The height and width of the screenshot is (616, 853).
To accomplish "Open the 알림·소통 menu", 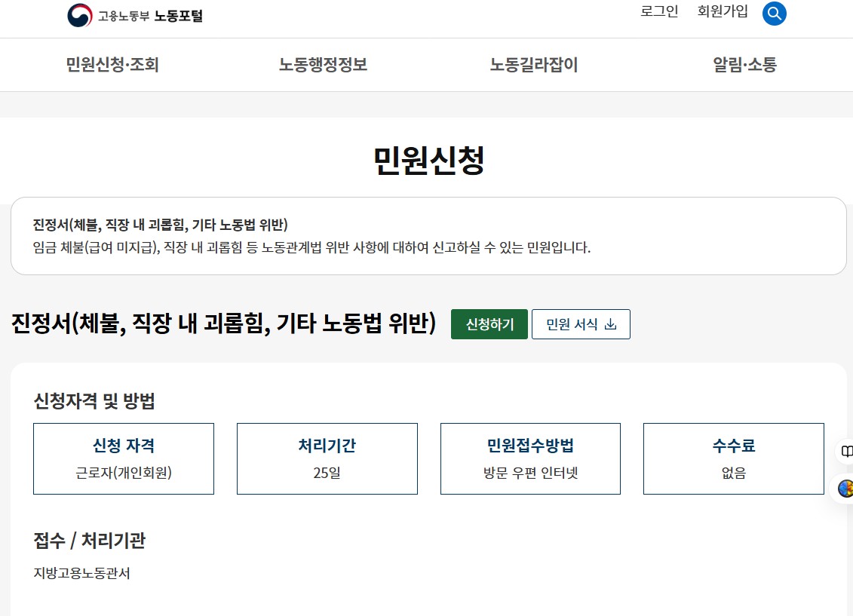I will tap(744, 66).
